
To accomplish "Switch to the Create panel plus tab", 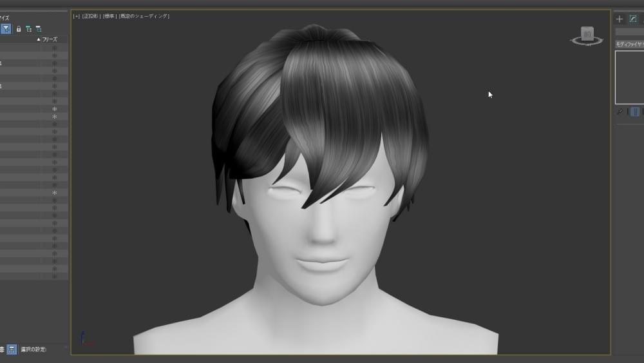I will (620, 19).
